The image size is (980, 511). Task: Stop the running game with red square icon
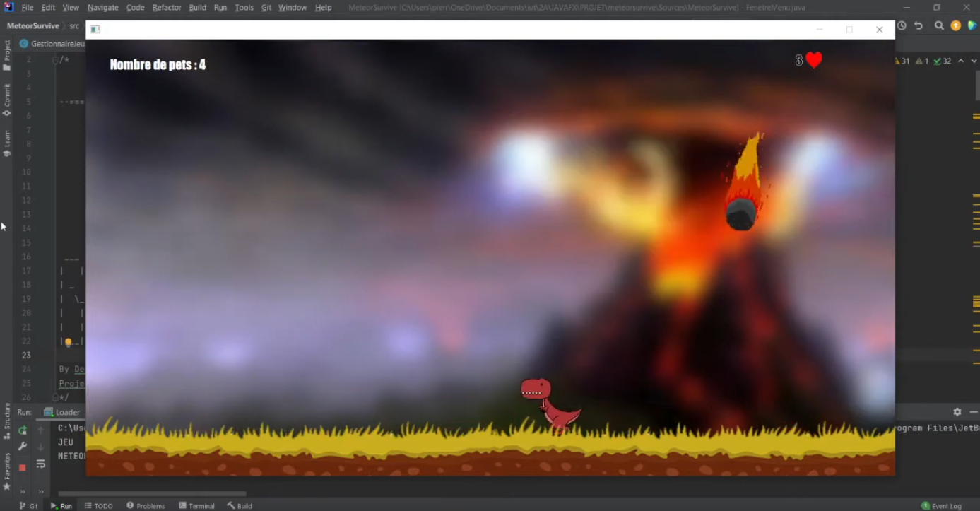tap(22, 467)
